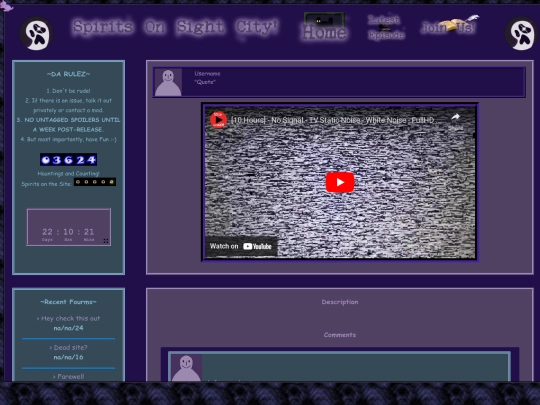The image size is (540, 405).
Task: Click rule 1 Don't be rude
Action: pyautogui.click(x=69, y=91)
